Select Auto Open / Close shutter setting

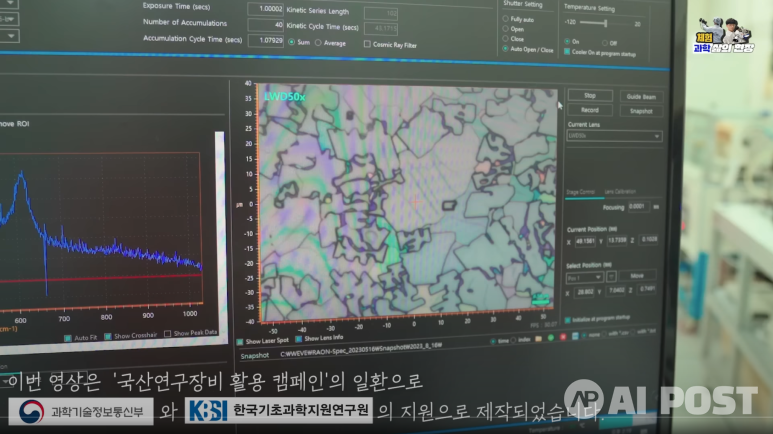[505, 49]
